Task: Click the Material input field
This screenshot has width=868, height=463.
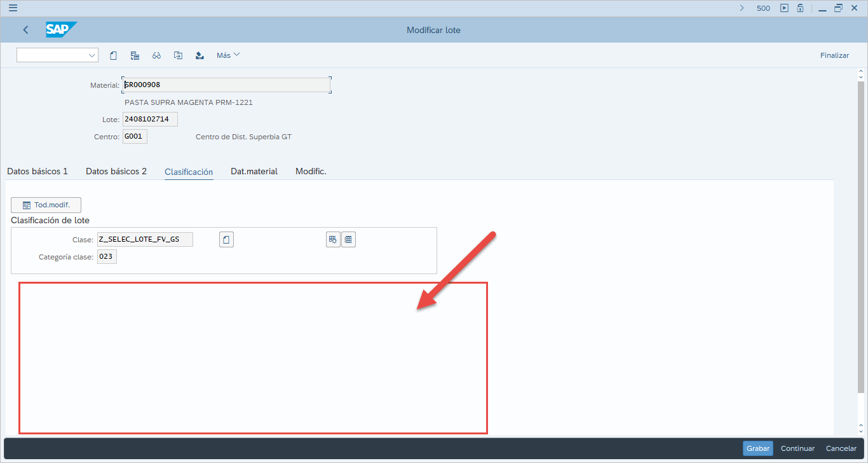Action: tap(226, 85)
